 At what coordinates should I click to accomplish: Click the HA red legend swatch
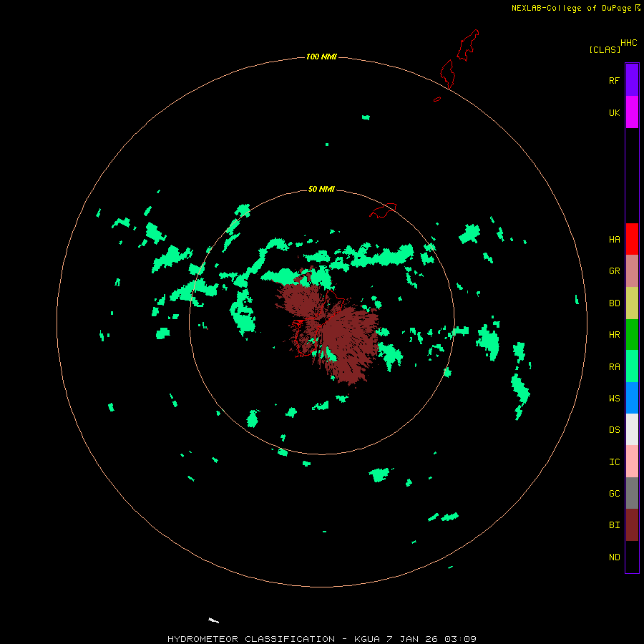(632, 239)
